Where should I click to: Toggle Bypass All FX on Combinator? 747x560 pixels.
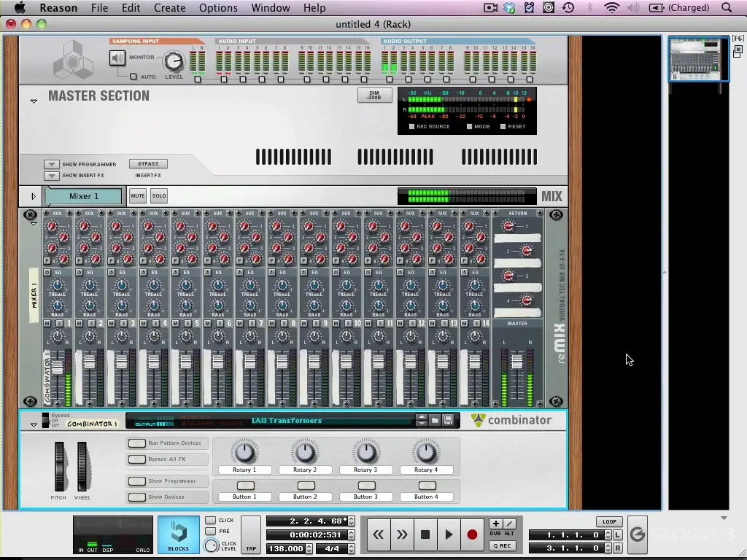point(136,459)
